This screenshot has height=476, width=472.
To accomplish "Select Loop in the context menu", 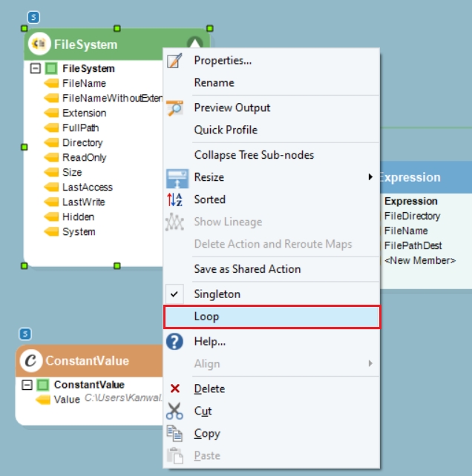I will click(x=272, y=317).
